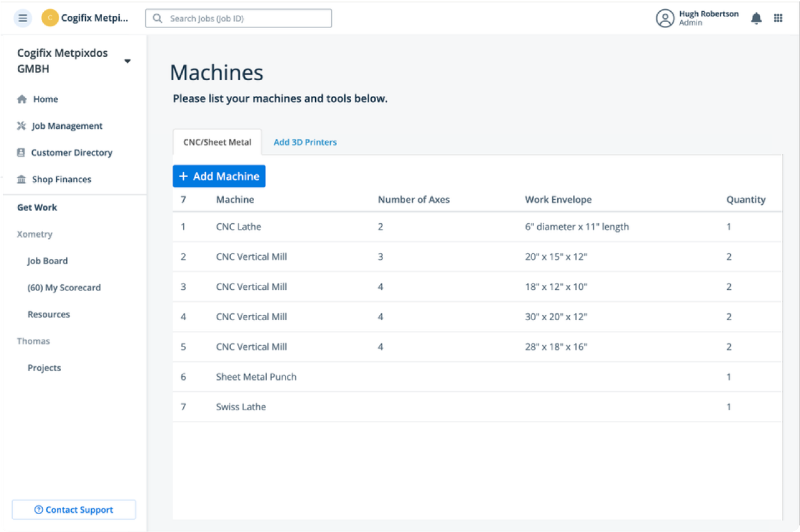Switch to Add 3D Printers tab

305,142
